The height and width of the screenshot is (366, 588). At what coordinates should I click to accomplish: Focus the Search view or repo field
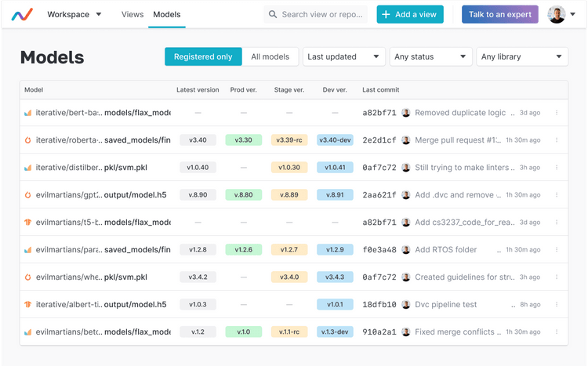[321, 14]
